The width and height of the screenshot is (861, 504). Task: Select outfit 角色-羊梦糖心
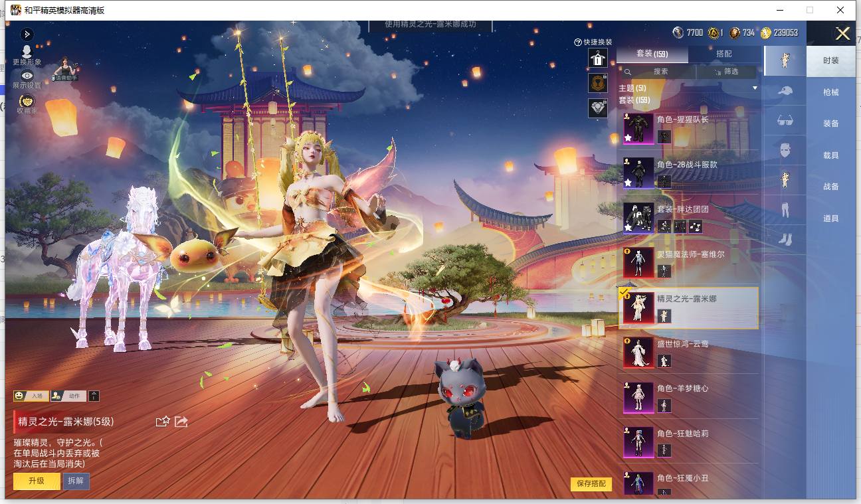tap(688, 397)
